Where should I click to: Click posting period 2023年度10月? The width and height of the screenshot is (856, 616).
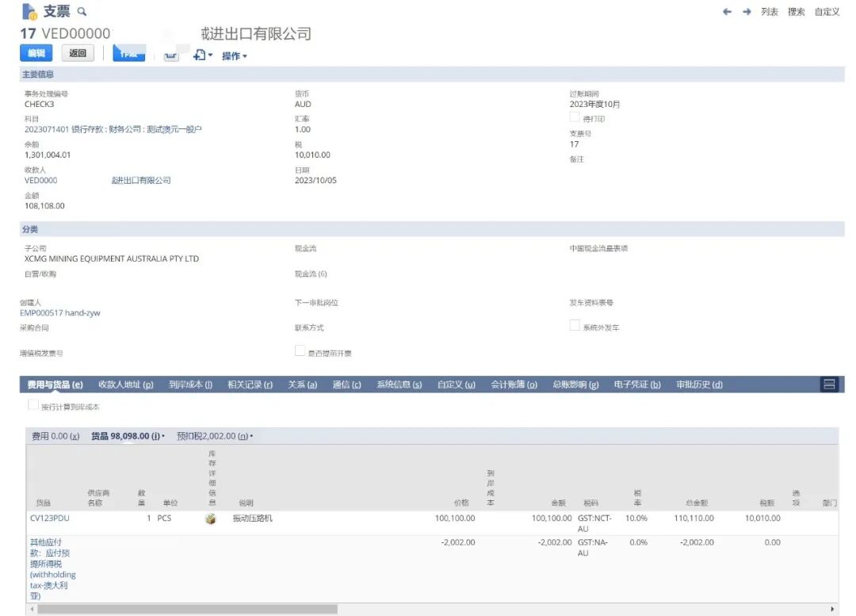pyautogui.click(x=594, y=105)
